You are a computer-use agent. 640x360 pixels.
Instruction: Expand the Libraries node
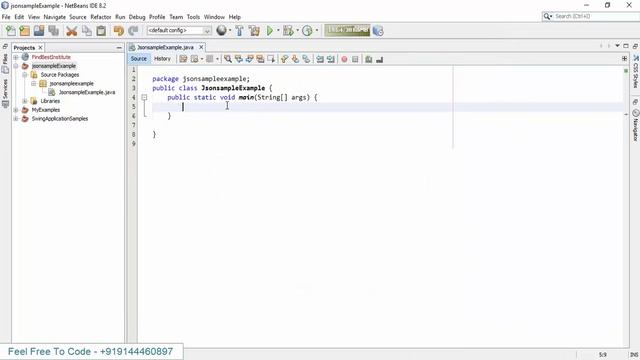25,101
